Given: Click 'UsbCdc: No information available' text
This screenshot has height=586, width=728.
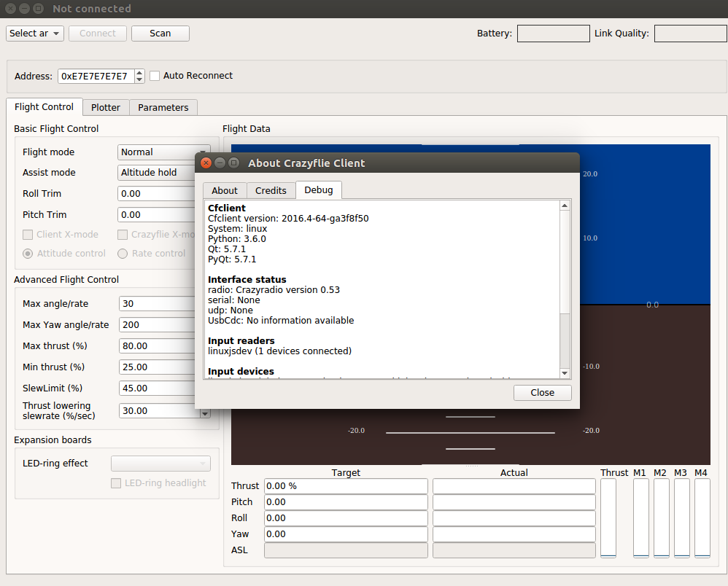Looking at the screenshot, I should 281,321.
